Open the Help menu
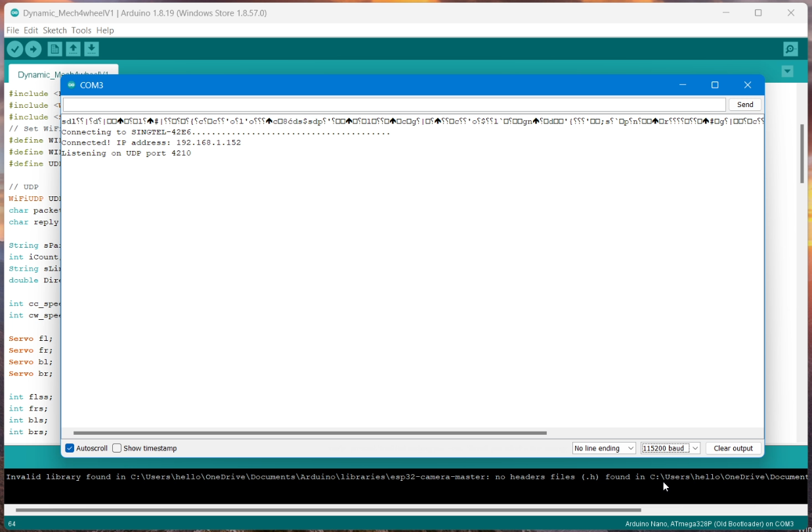This screenshot has height=532, width=812. pos(105,30)
